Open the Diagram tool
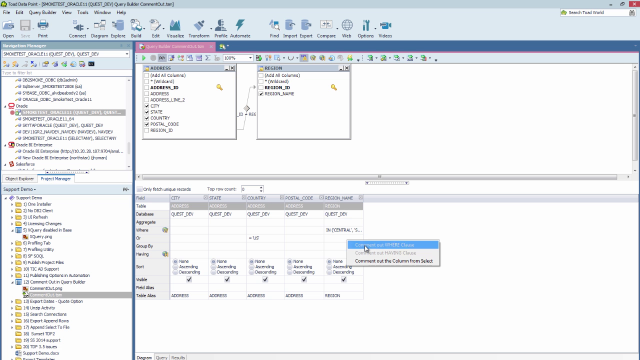This screenshot has width=640, height=360. (x=99, y=29)
